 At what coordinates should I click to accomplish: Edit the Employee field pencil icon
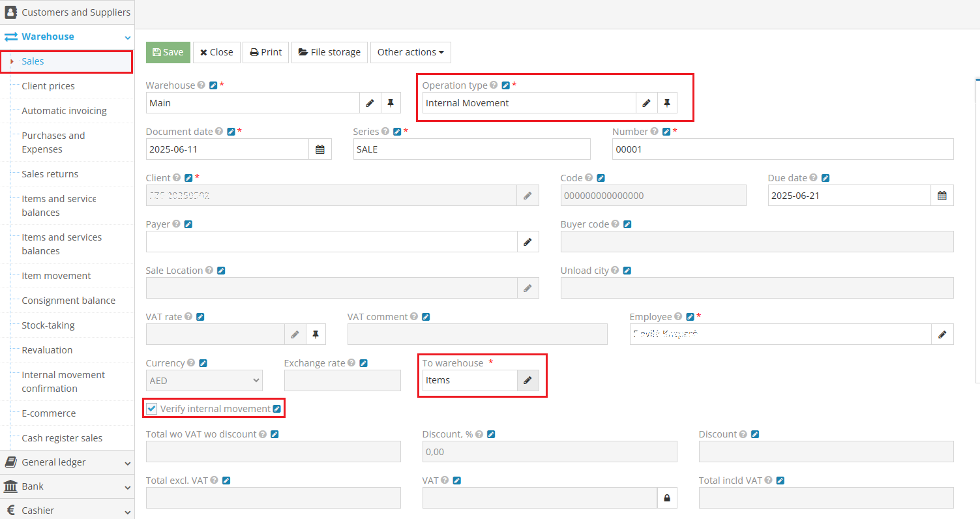(x=942, y=334)
